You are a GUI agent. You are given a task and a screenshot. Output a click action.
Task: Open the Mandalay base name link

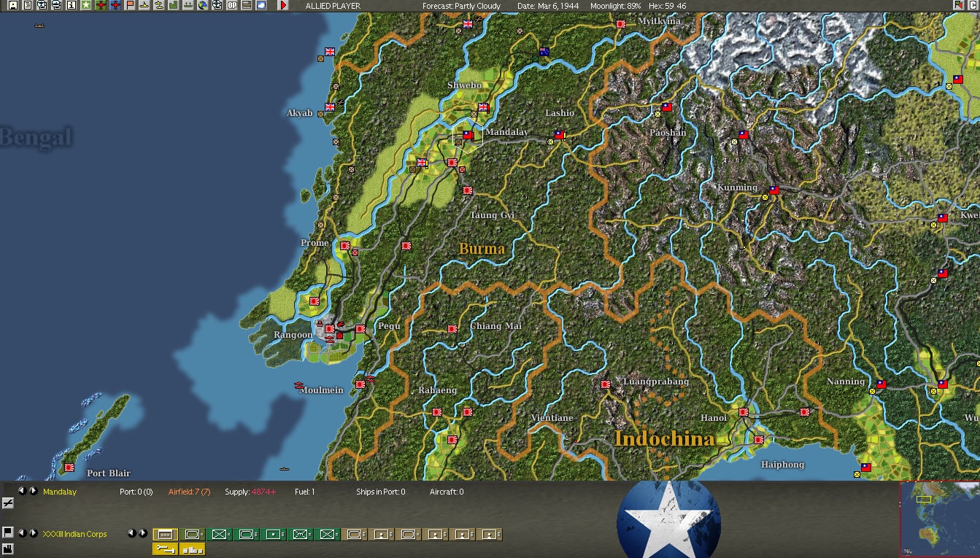tap(60, 492)
